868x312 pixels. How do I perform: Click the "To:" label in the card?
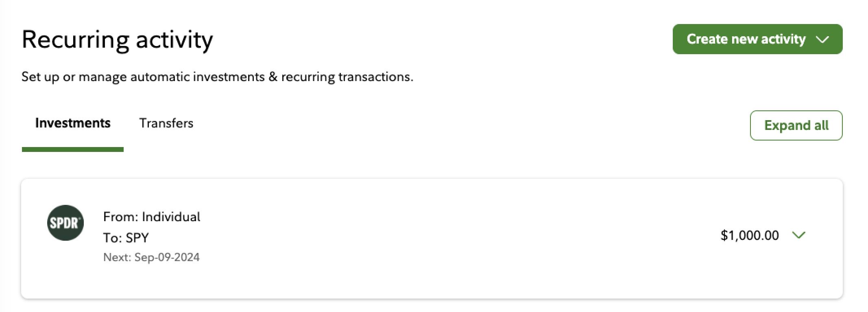113,238
